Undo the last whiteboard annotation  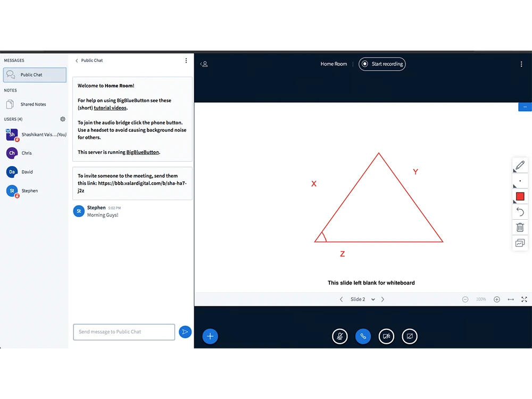click(x=520, y=212)
